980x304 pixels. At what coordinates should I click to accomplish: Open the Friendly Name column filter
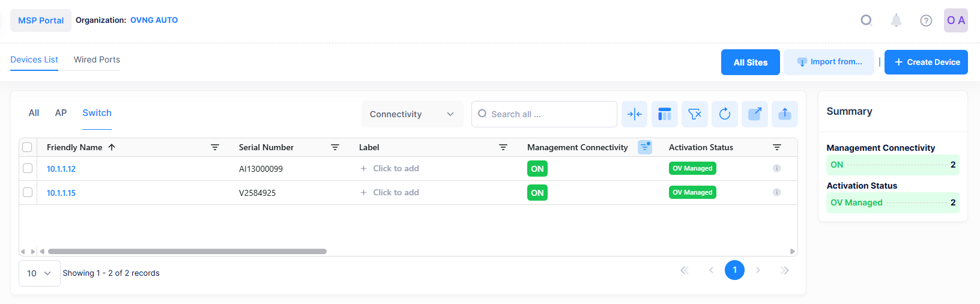[x=215, y=147]
